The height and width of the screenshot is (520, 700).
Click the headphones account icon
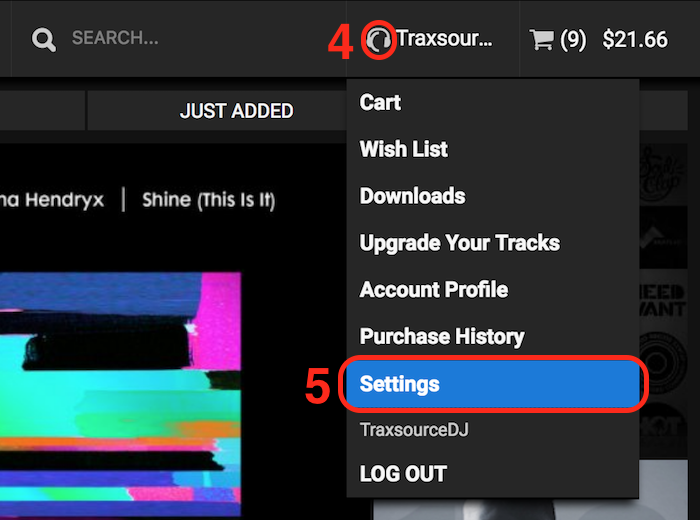(x=378, y=40)
